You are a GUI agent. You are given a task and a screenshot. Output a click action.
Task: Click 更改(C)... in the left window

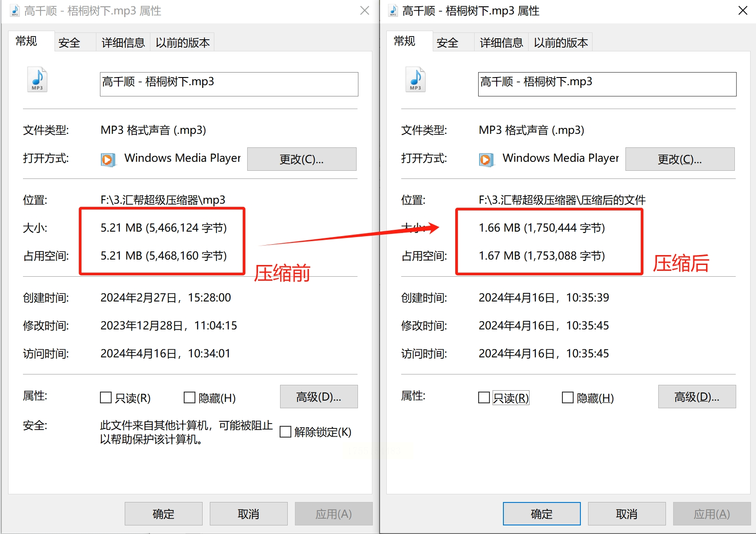pos(302,159)
